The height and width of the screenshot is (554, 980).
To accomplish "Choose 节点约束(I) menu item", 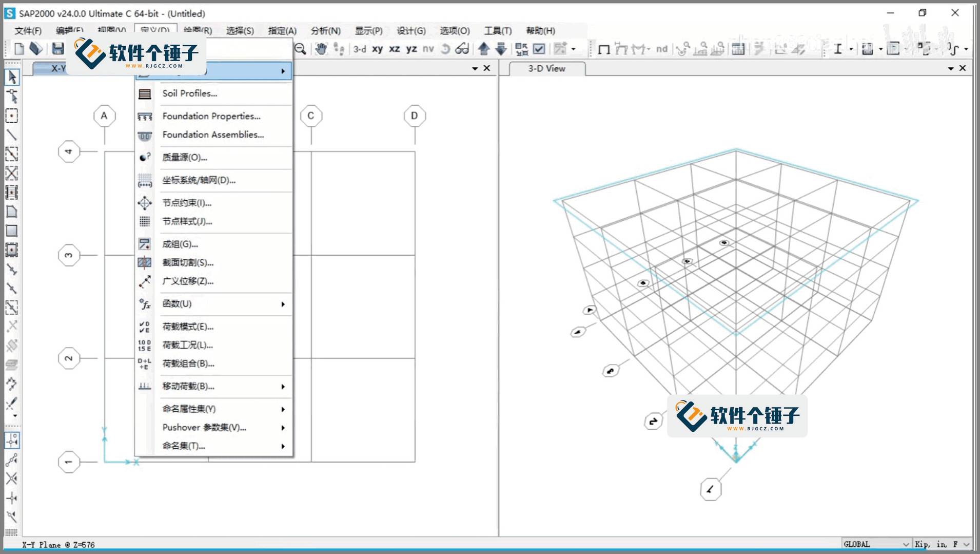I will [214, 203].
